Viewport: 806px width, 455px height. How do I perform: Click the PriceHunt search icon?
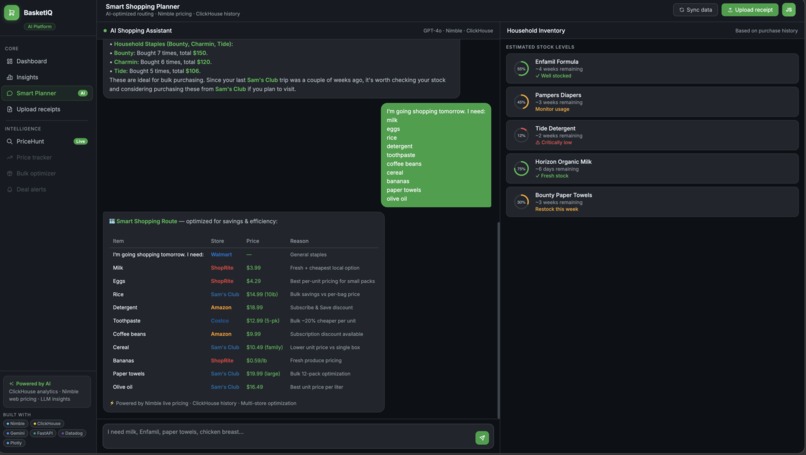[9, 141]
